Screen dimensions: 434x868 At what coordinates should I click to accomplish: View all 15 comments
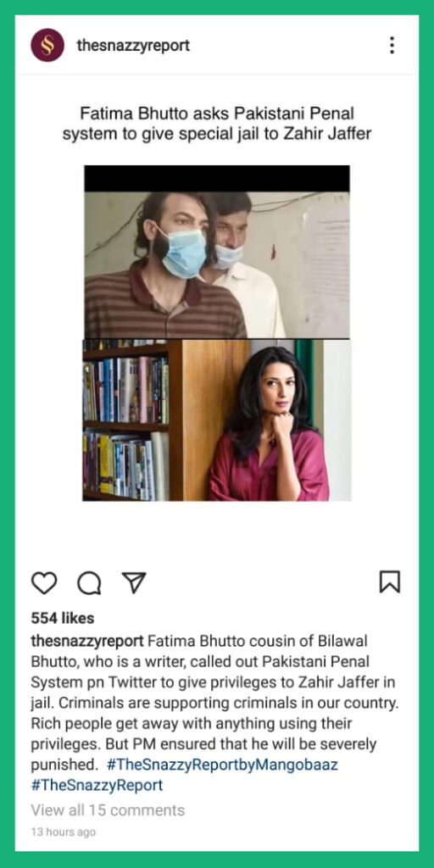[x=108, y=810]
